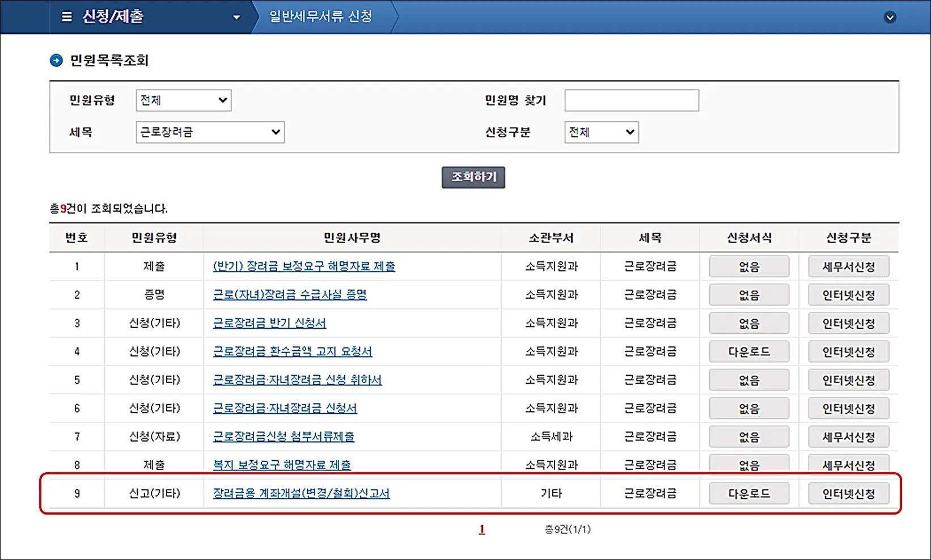Click the blue arrow icon beside 민원목록조회

[x=56, y=60]
